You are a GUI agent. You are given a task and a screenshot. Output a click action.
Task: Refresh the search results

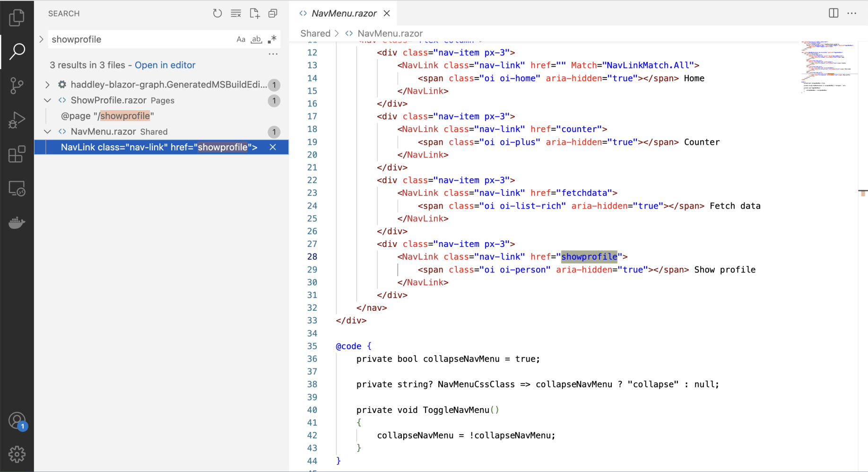click(217, 14)
